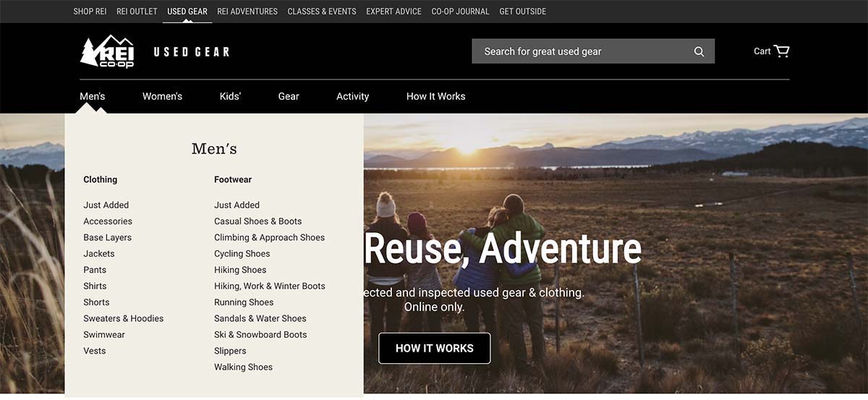Select Accessories under Clothing
868x400 pixels.
(108, 221)
